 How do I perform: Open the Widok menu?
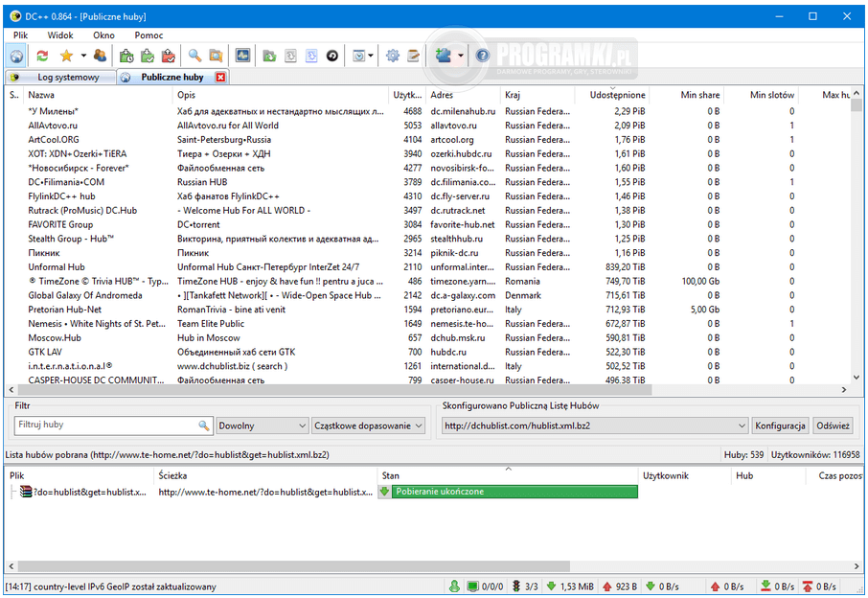[59, 34]
